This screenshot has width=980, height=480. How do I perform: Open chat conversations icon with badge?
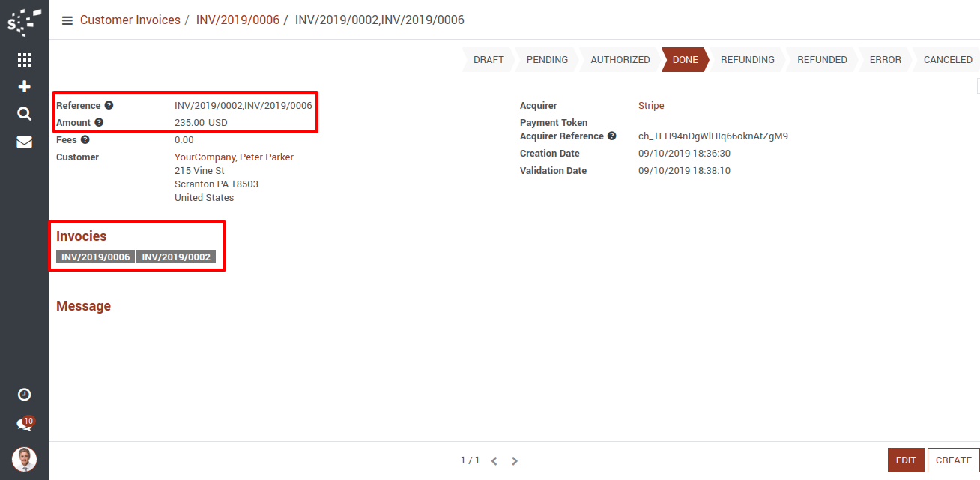click(x=24, y=424)
